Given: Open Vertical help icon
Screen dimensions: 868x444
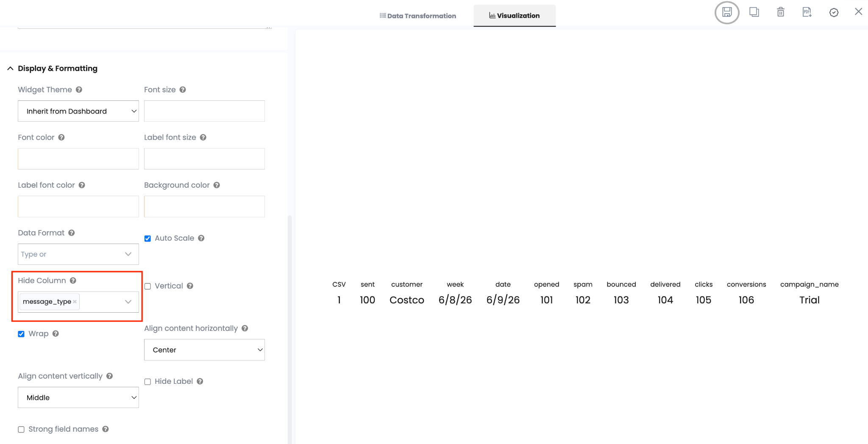Looking at the screenshot, I should 190,286.
